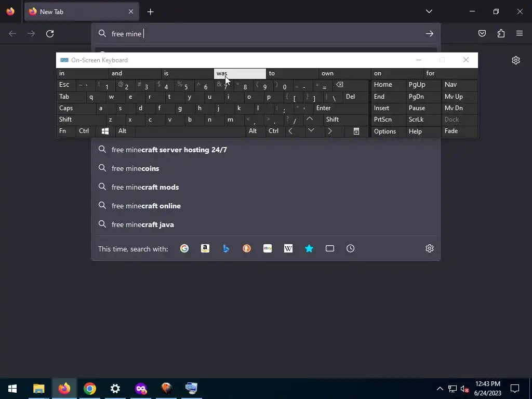The image size is (532, 399).
Task: Close the New Tab tab
Action: point(131,11)
